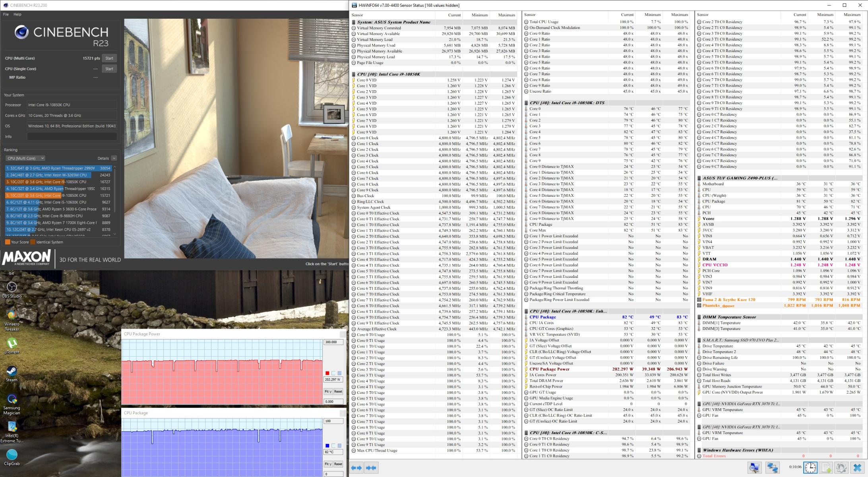This screenshot has height=477, width=868.
Task: Click the network remote connection monitors icon
Action: click(772, 467)
